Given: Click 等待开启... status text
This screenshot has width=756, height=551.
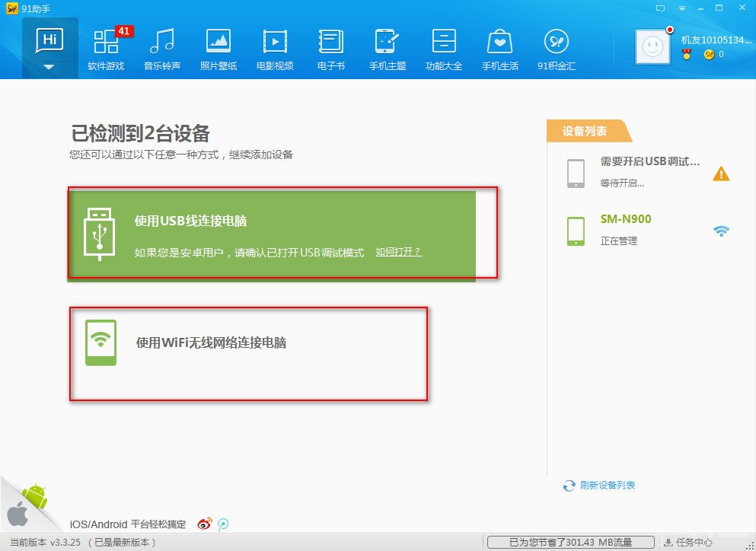Looking at the screenshot, I should tap(622, 183).
